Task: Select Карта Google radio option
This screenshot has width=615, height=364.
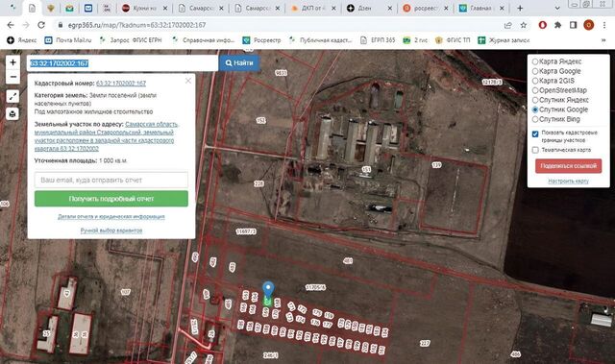Action: click(x=535, y=71)
